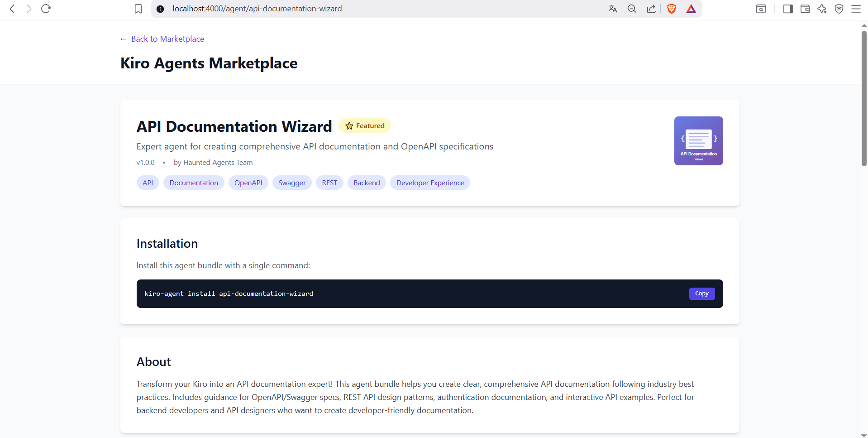Click the About section heading

point(154,362)
